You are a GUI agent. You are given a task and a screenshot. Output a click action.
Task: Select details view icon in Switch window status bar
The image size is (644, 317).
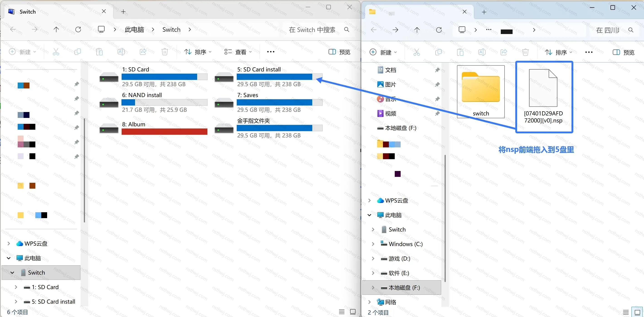pos(341,312)
